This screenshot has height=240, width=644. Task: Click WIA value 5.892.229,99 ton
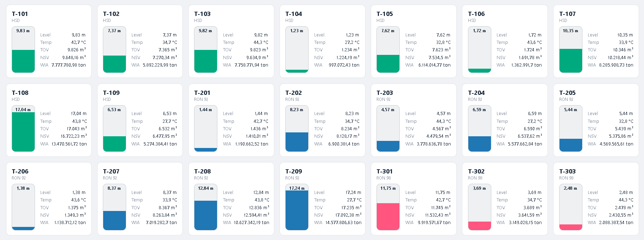[x=160, y=65]
